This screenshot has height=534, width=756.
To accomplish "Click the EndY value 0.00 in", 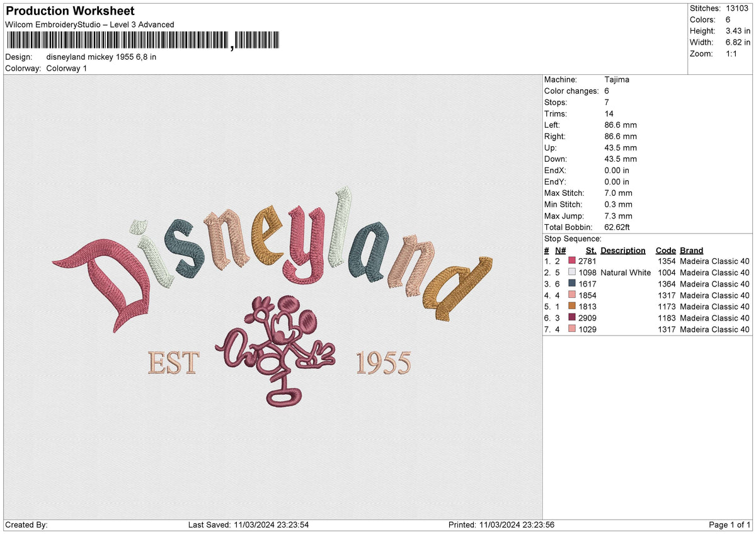I will click(617, 181).
